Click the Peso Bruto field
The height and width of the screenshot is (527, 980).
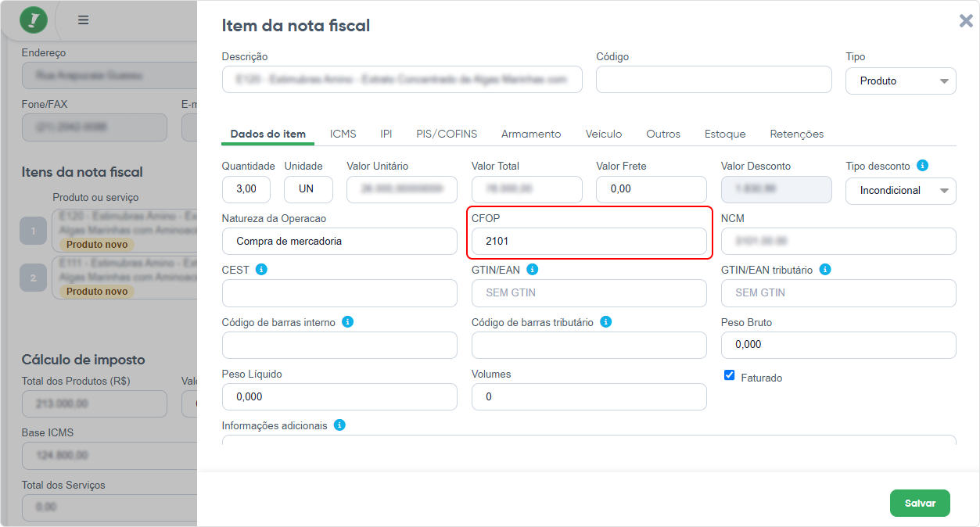pos(838,345)
